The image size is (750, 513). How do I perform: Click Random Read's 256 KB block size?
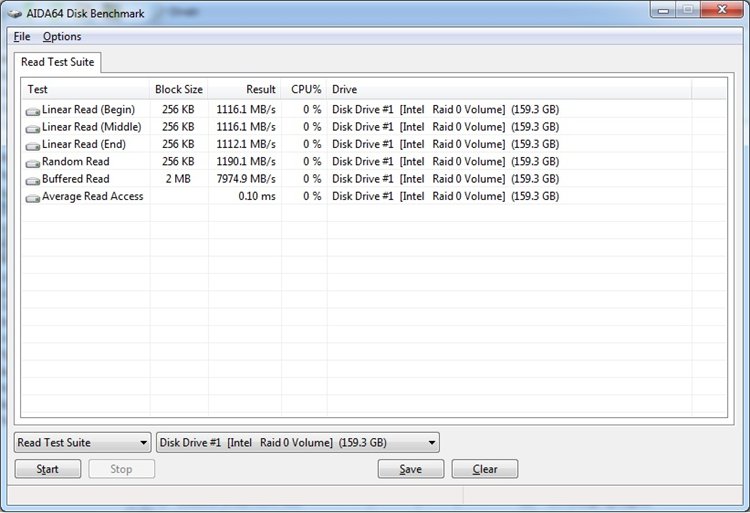coord(178,162)
